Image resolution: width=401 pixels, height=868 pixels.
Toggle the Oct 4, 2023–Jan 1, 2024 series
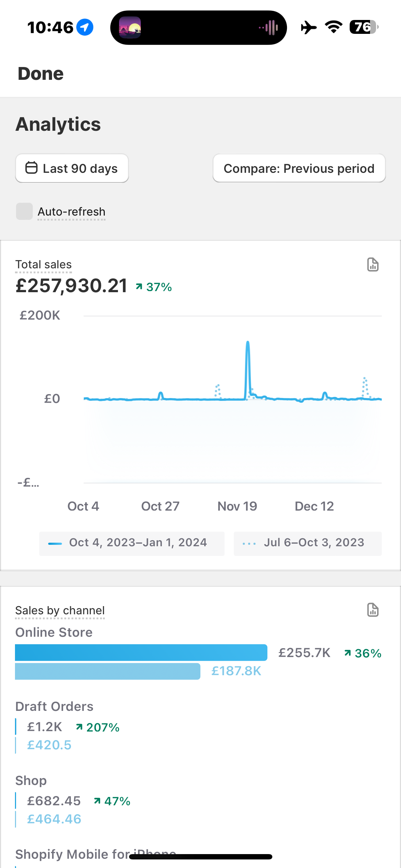[x=132, y=543]
